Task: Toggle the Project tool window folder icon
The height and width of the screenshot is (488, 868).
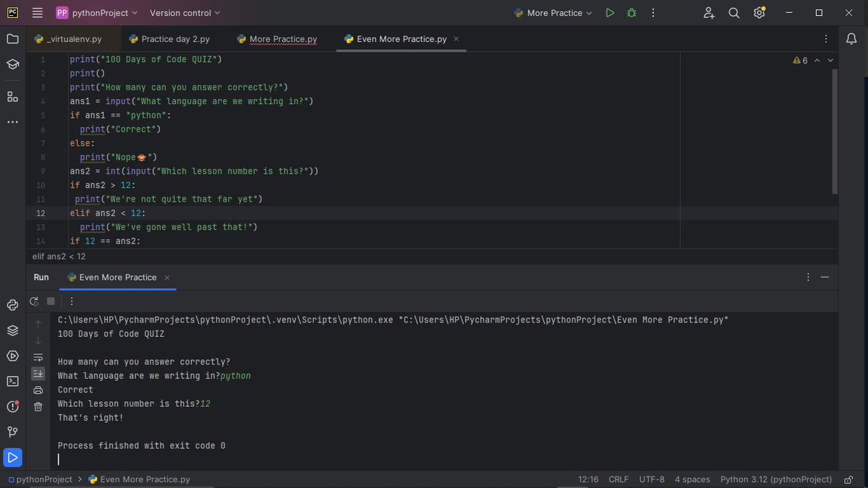Action: pos(12,40)
